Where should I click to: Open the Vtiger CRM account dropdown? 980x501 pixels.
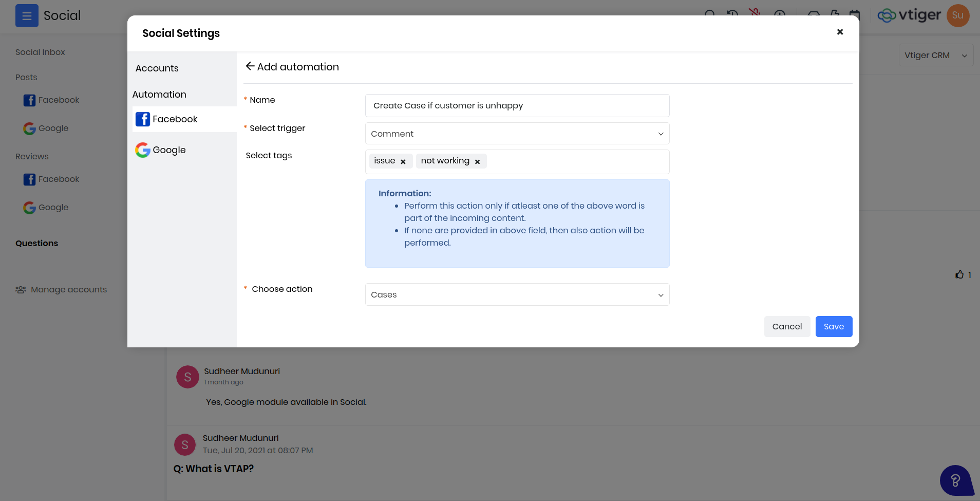(935, 55)
